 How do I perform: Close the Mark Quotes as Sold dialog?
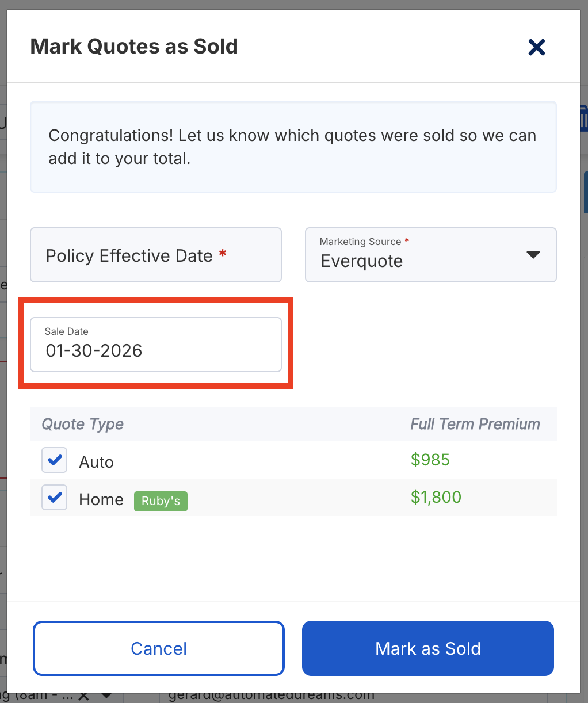536,47
